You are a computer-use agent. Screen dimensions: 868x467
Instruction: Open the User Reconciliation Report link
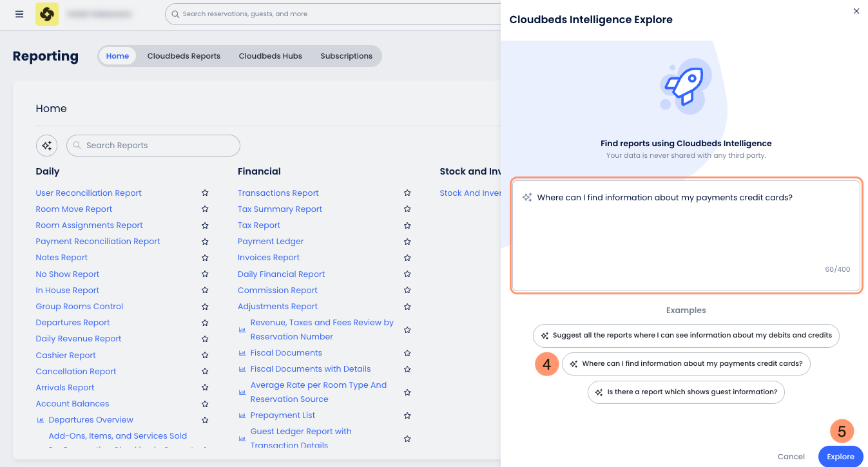click(89, 193)
